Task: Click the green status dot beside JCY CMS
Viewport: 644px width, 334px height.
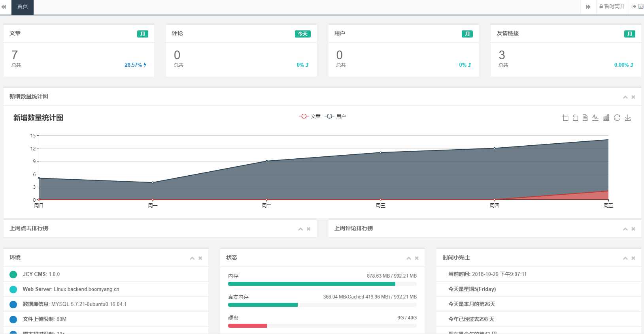Action: click(13, 274)
